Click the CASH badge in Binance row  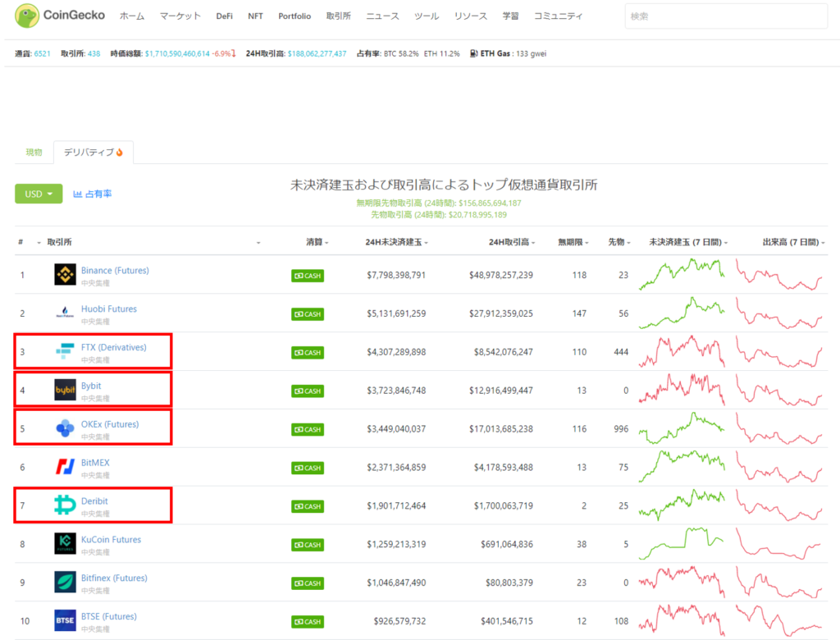(x=308, y=276)
